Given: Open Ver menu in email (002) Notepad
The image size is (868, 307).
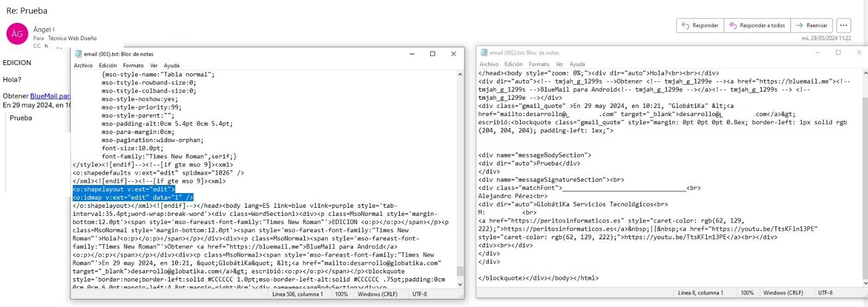Looking at the screenshot, I should [x=559, y=64].
